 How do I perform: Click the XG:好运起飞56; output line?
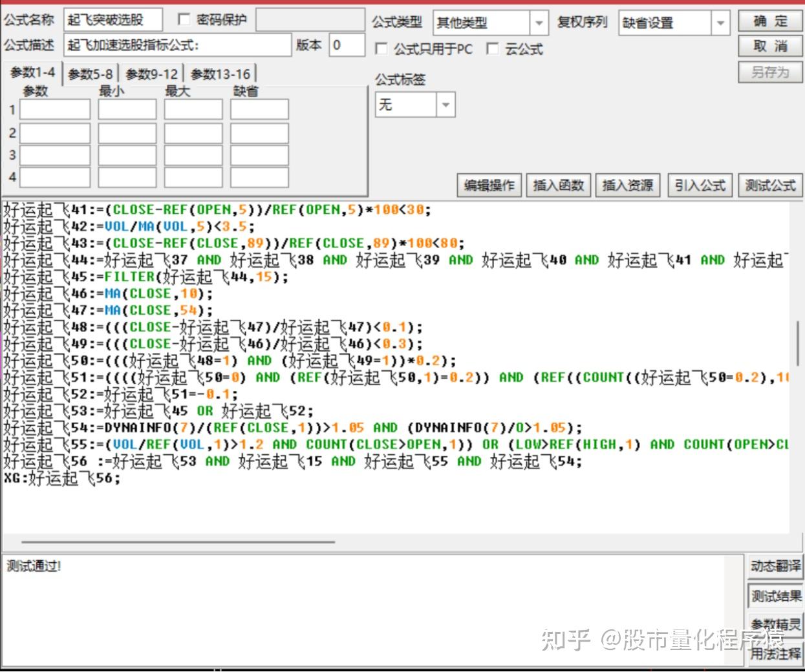click(62, 478)
